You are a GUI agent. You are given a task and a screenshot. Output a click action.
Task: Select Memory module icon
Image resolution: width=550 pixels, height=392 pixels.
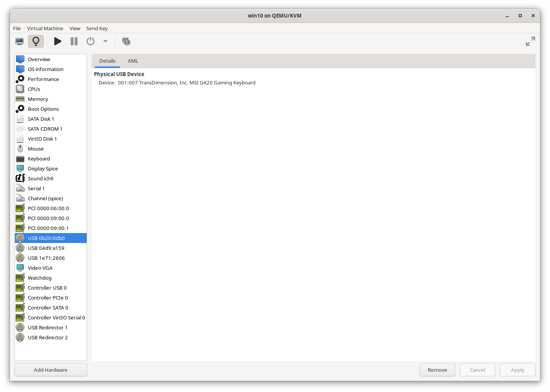tap(20, 99)
